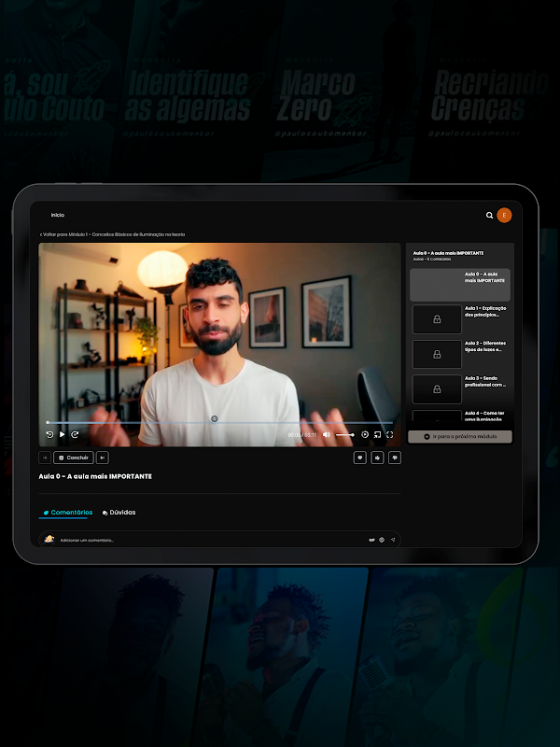Open the orange E profile avatar
The height and width of the screenshot is (747, 560).
504,216
